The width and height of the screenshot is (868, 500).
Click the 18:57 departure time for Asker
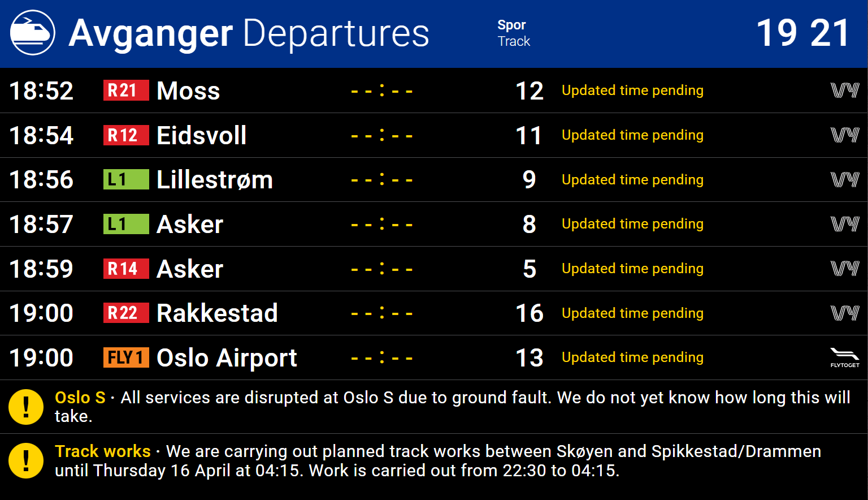tap(41, 224)
